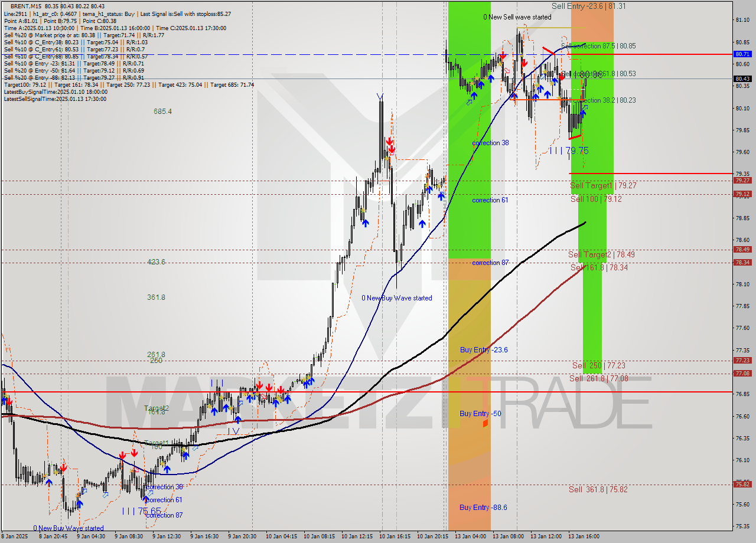Click the 'Sell 261.8 | 77.08' level label
Screen dimensions: 756x543
pos(599,378)
